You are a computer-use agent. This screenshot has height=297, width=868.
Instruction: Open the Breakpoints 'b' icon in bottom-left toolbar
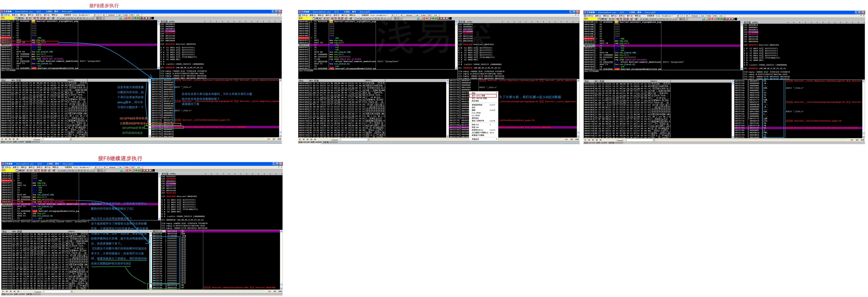click(85, 170)
